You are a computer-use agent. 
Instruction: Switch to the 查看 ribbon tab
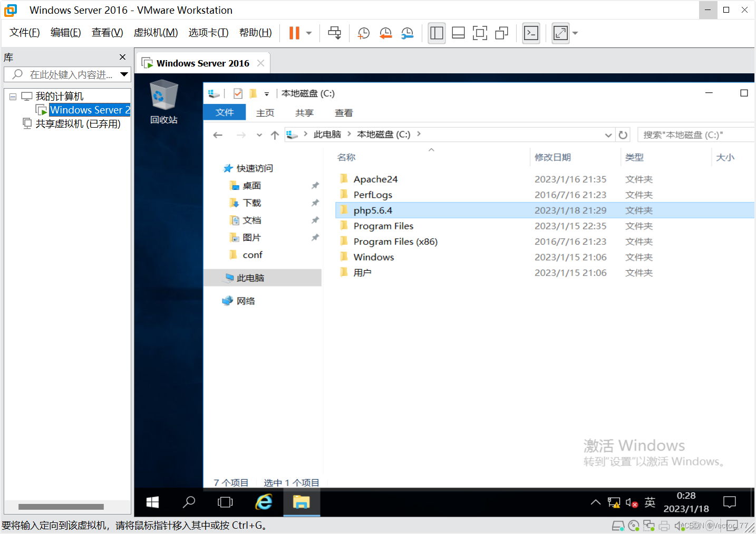pos(344,113)
